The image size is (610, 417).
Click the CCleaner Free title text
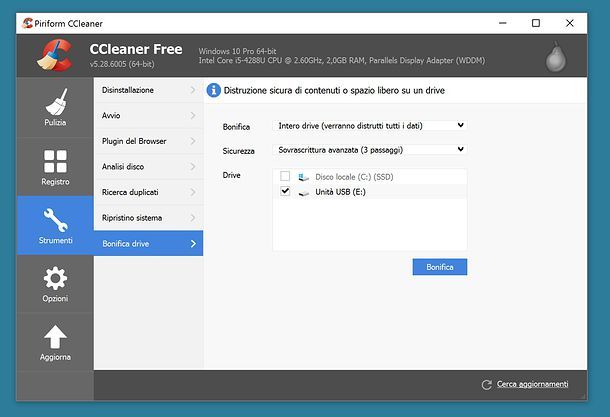click(x=136, y=49)
